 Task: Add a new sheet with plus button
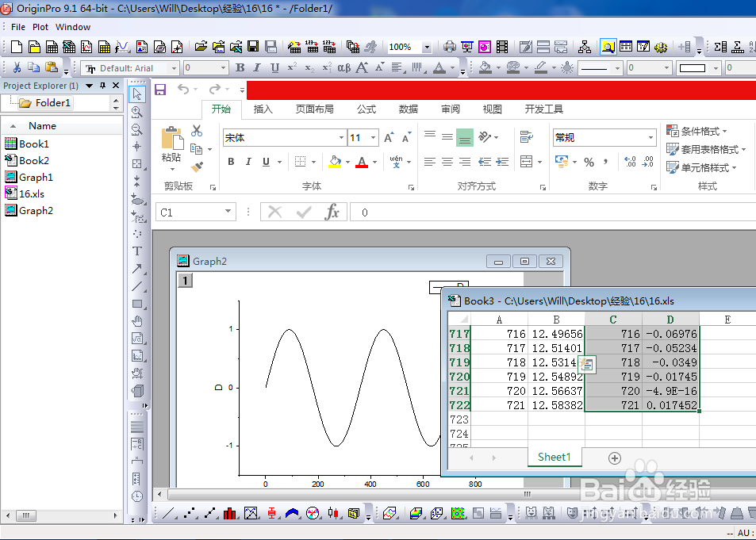click(x=614, y=458)
